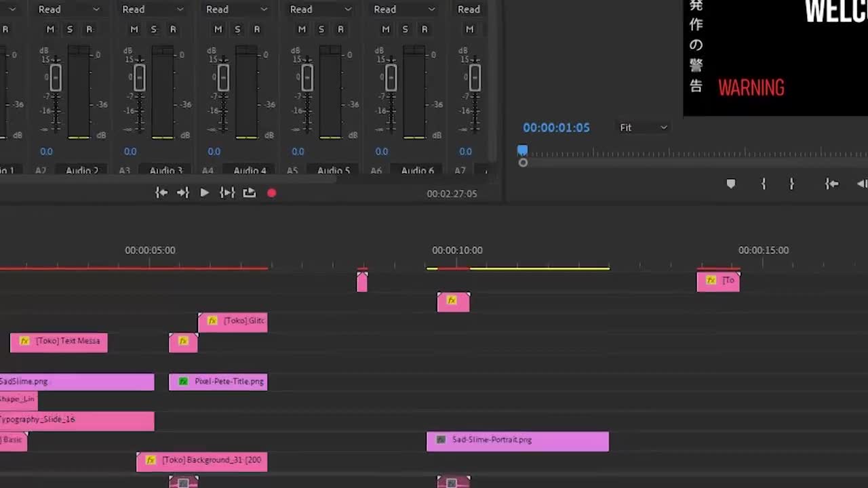Go to Out point in the audio mixer transport
This screenshot has width=868, height=488.
coord(183,193)
